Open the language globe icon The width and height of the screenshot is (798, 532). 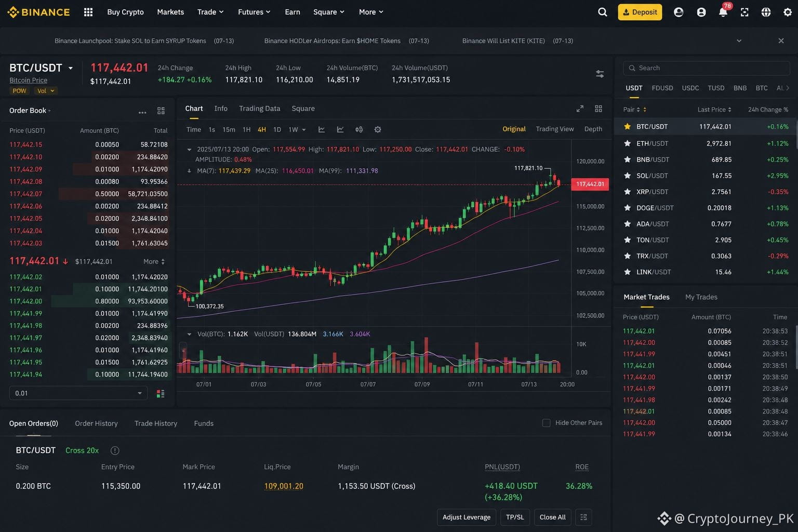pyautogui.click(x=766, y=12)
